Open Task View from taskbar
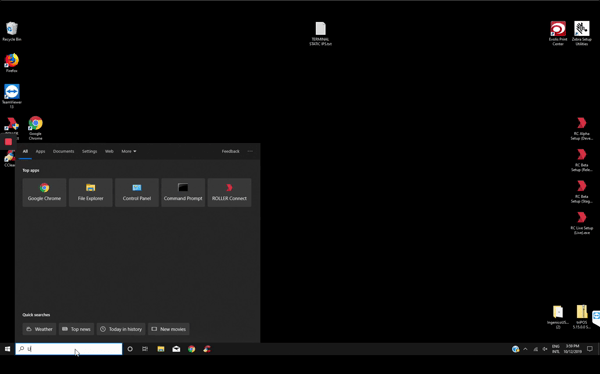Viewport: 600px width, 374px height. [x=145, y=349]
